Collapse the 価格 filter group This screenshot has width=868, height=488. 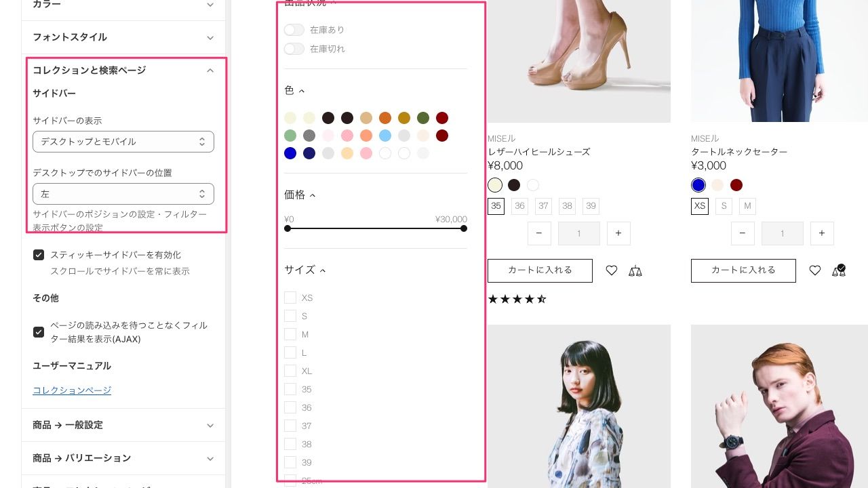(300, 195)
